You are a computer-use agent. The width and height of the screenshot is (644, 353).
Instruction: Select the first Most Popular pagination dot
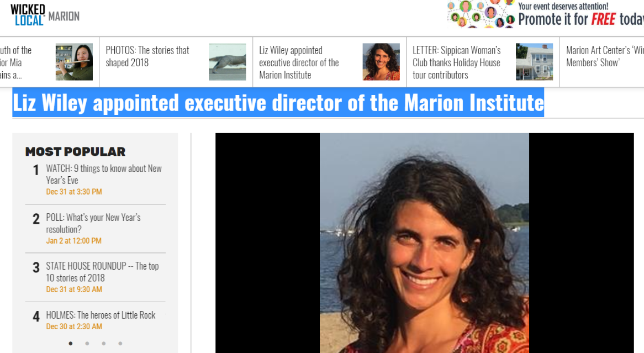click(x=71, y=344)
